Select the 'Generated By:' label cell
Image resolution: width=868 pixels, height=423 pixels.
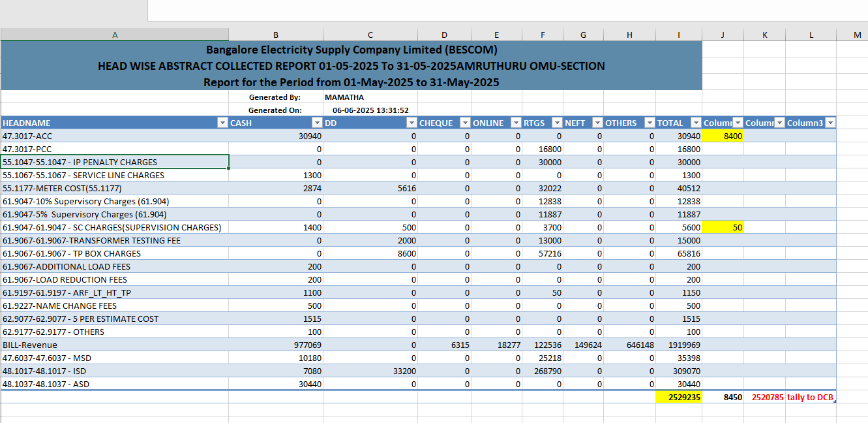pos(276,97)
